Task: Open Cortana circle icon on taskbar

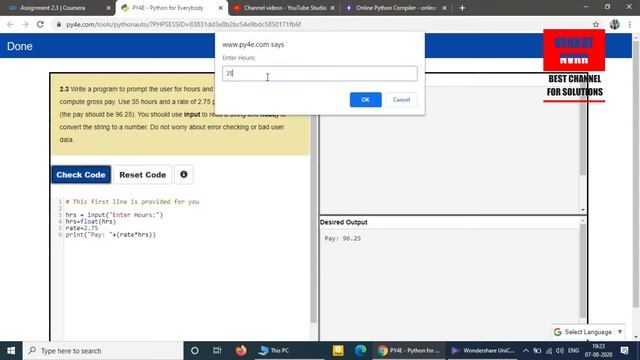Action: click(x=195, y=351)
